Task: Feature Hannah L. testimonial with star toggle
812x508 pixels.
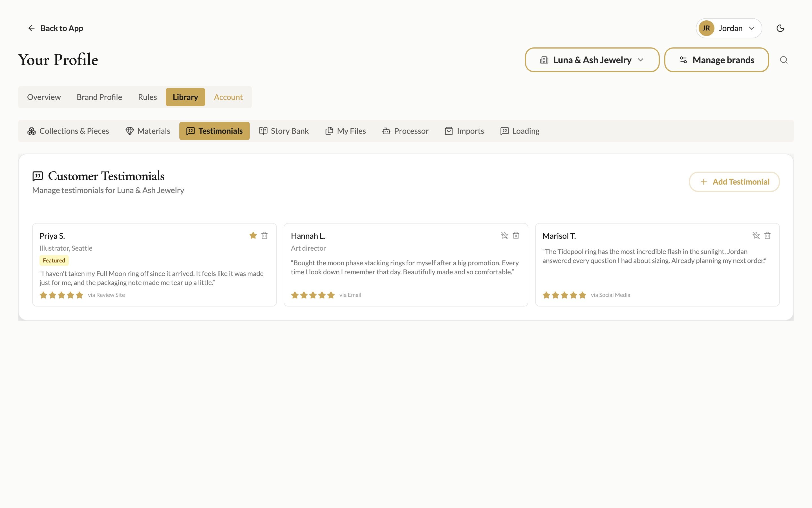Action: click(x=504, y=236)
